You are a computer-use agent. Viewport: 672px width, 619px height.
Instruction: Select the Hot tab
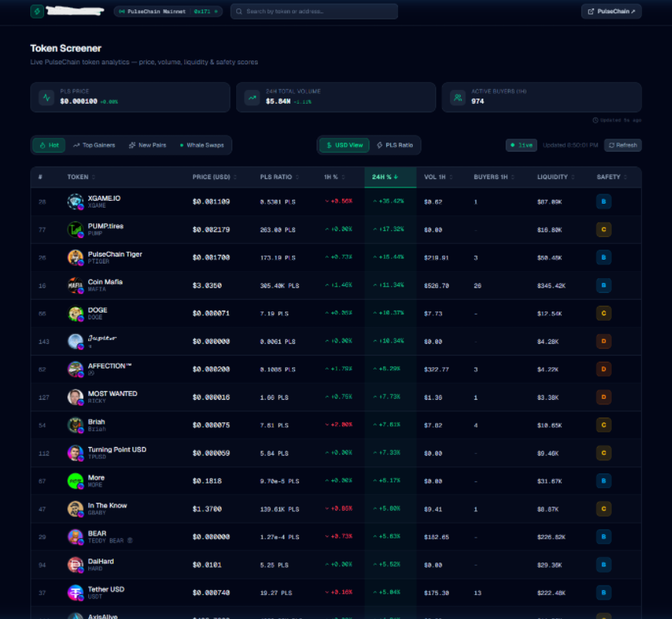pyautogui.click(x=50, y=145)
